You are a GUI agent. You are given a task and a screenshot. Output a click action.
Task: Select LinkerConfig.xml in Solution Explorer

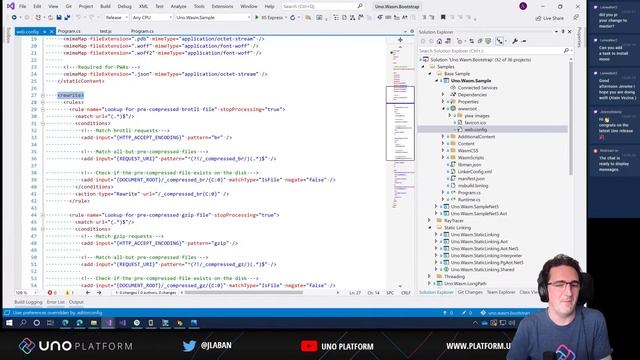point(474,172)
